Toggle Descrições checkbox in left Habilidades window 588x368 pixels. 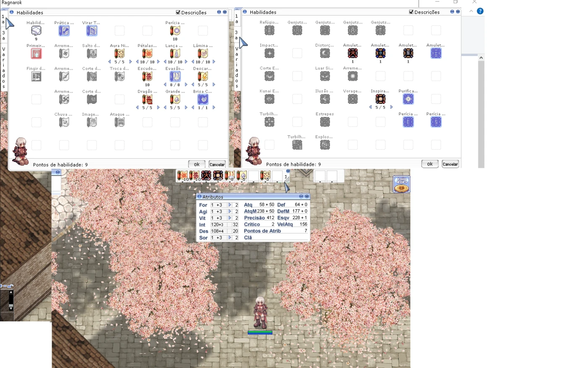point(178,12)
